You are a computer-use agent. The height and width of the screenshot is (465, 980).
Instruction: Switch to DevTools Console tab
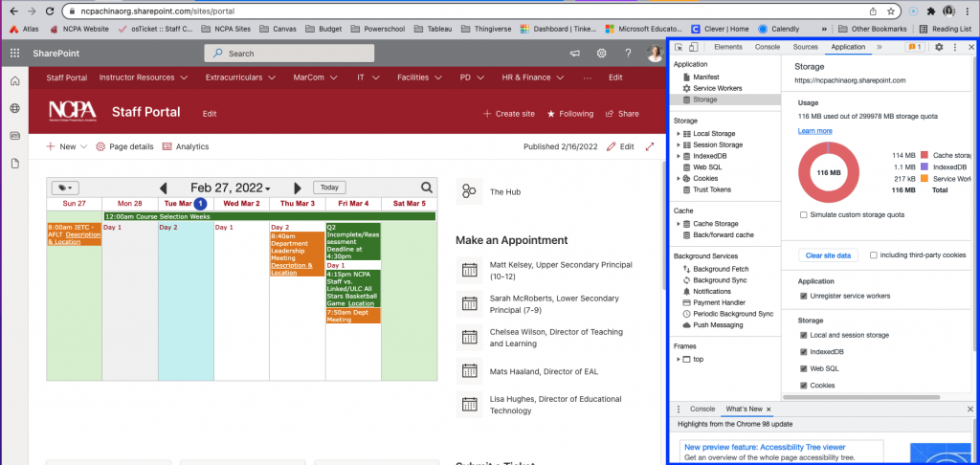767,46
